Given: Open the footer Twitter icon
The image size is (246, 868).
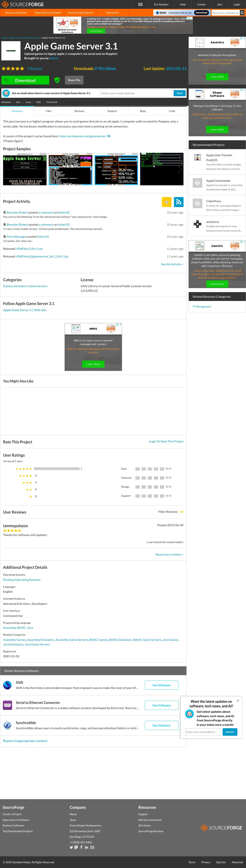Looking at the screenshot, I should pos(71,847).
